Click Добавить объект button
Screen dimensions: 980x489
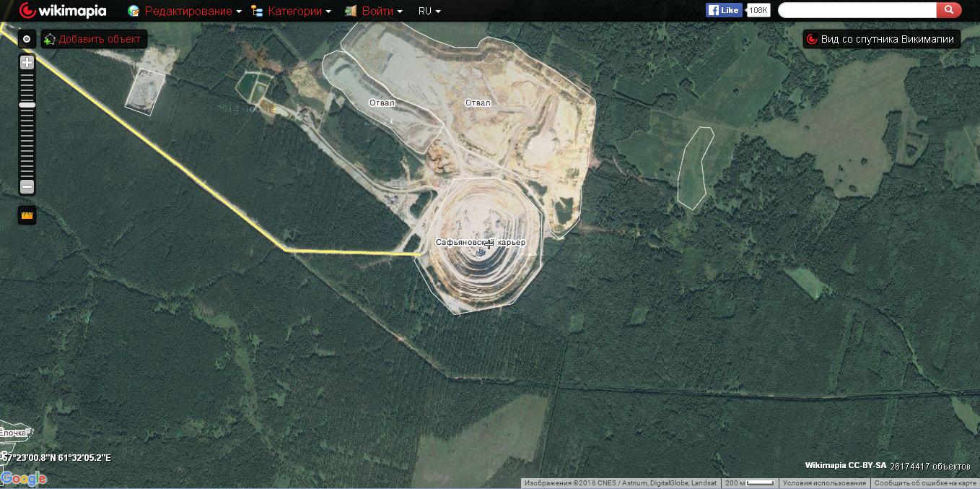click(x=95, y=39)
